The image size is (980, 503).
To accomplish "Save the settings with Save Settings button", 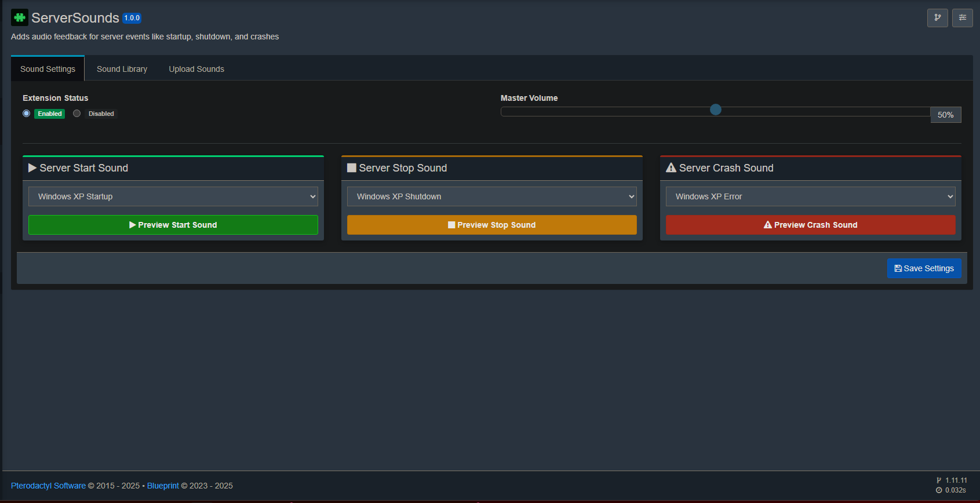I will [x=924, y=268].
